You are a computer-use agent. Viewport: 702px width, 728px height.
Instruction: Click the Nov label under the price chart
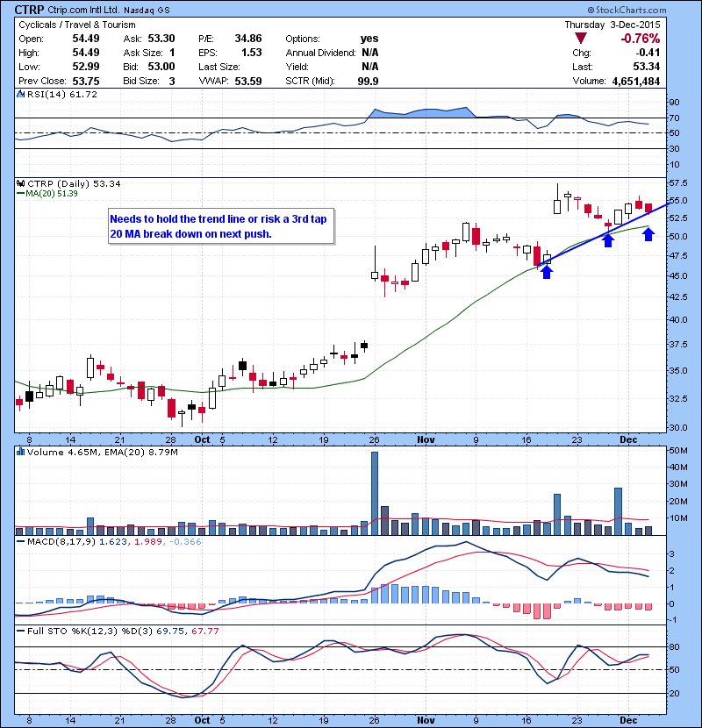click(x=426, y=439)
